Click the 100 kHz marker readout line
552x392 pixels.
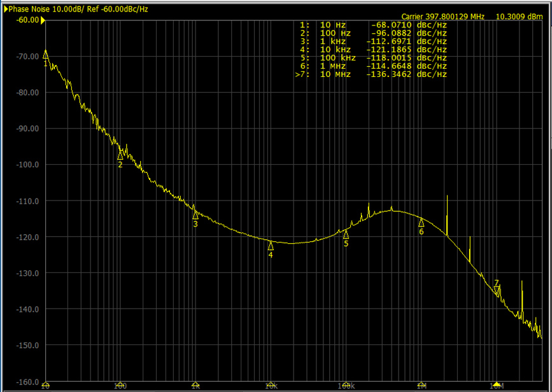pyautogui.click(x=373, y=58)
